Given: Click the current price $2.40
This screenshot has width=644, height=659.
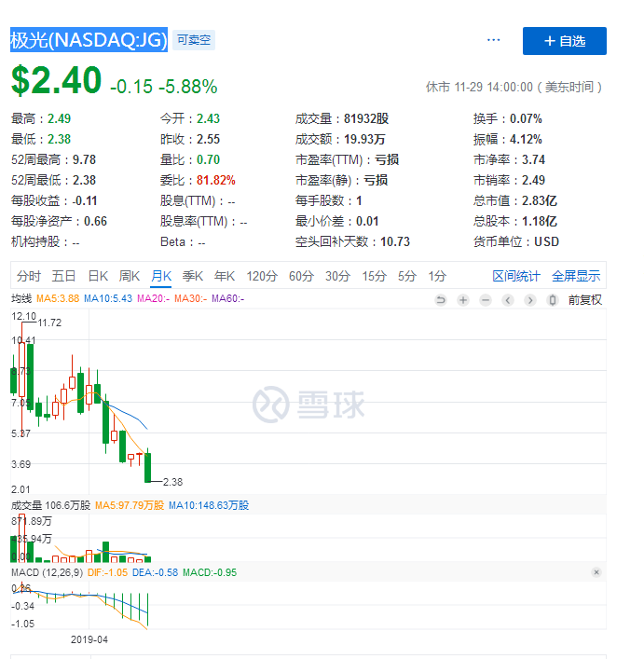Looking at the screenshot, I should coord(56,80).
